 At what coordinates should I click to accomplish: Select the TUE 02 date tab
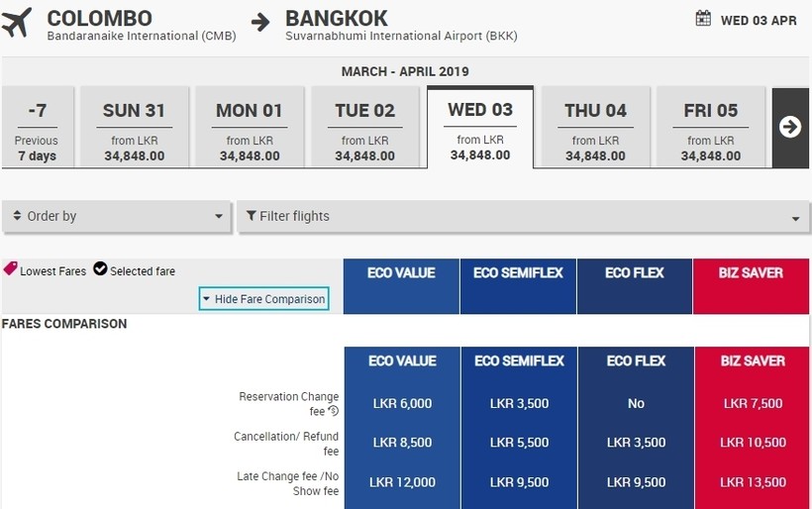point(364,129)
